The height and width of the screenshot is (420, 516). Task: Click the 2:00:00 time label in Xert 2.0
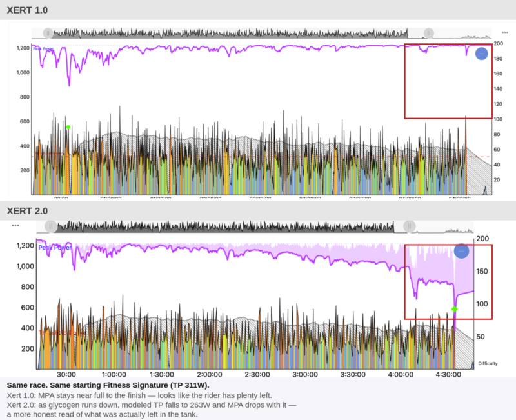coord(210,374)
